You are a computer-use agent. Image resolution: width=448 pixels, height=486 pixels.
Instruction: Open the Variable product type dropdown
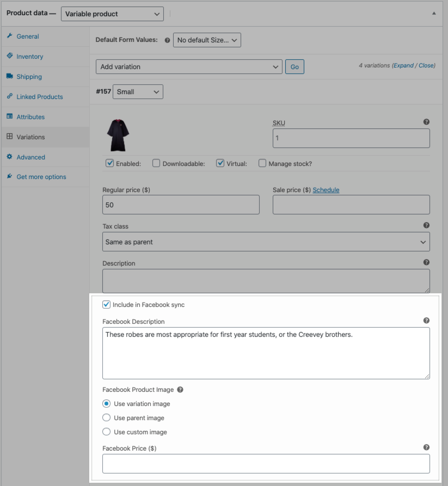point(112,14)
